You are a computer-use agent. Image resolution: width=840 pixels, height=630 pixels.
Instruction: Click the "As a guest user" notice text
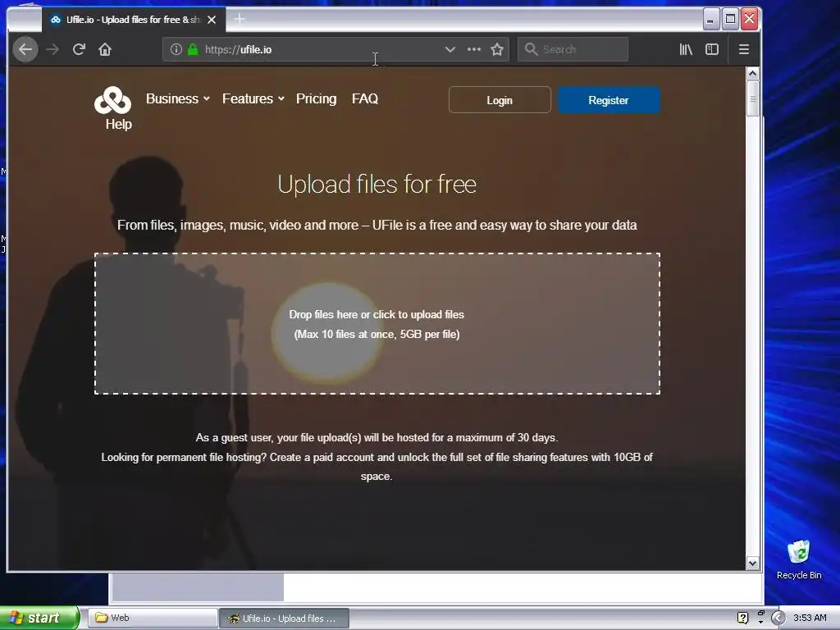pyautogui.click(x=377, y=438)
